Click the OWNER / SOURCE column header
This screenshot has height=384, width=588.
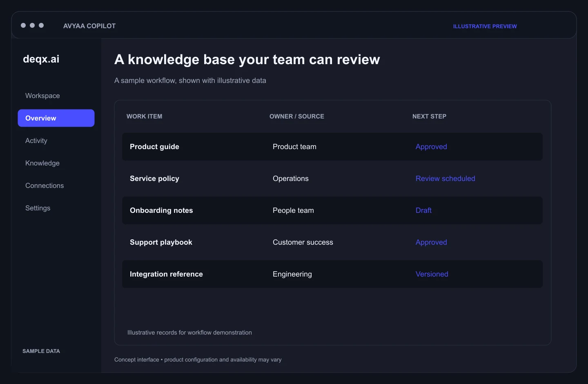pyautogui.click(x=297, y=116)
